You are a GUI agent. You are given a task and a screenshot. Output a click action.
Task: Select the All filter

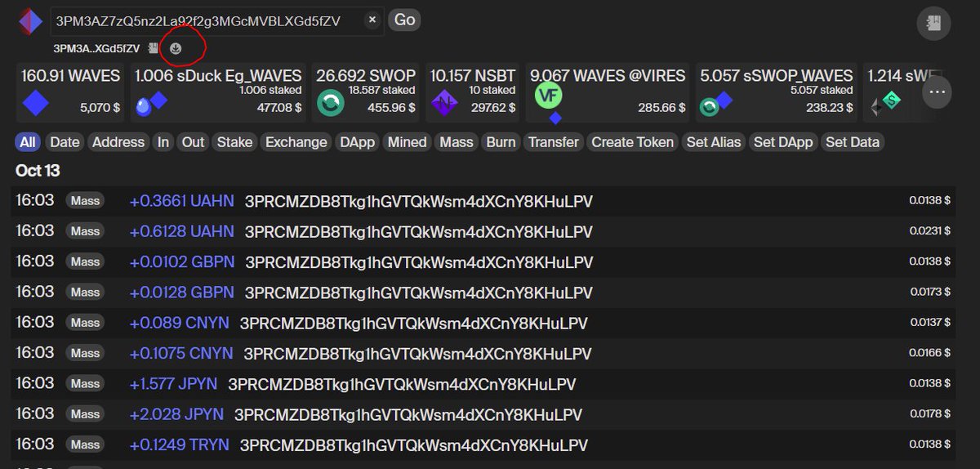(x=28, y=142)
